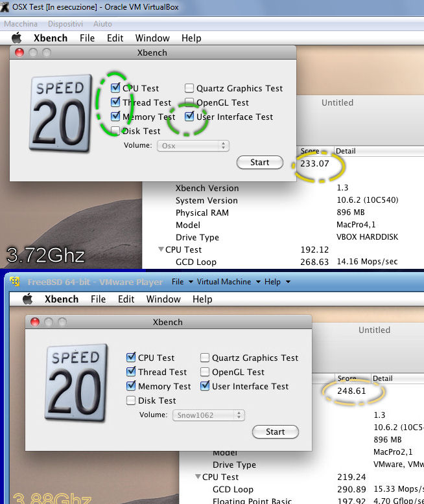Open Window menu in VirtualBox guest menu bar
424x504 pixels.
[x=152, y=38]
